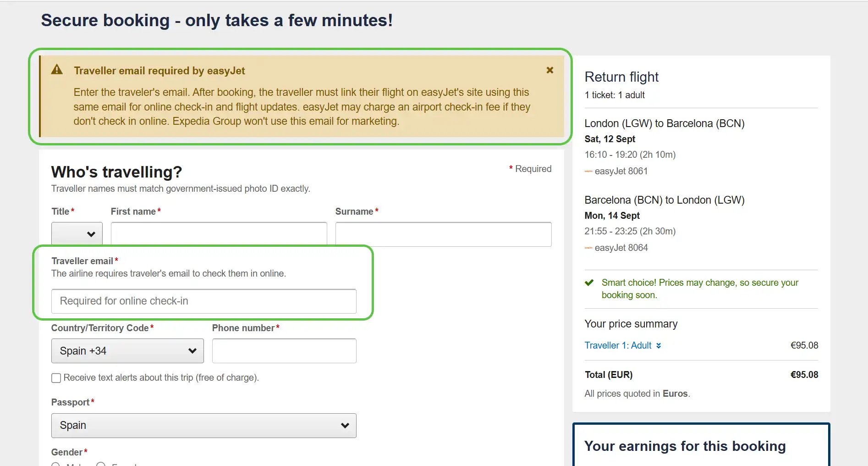
Task: Focus the Surname field
Action: pos(444,234)
